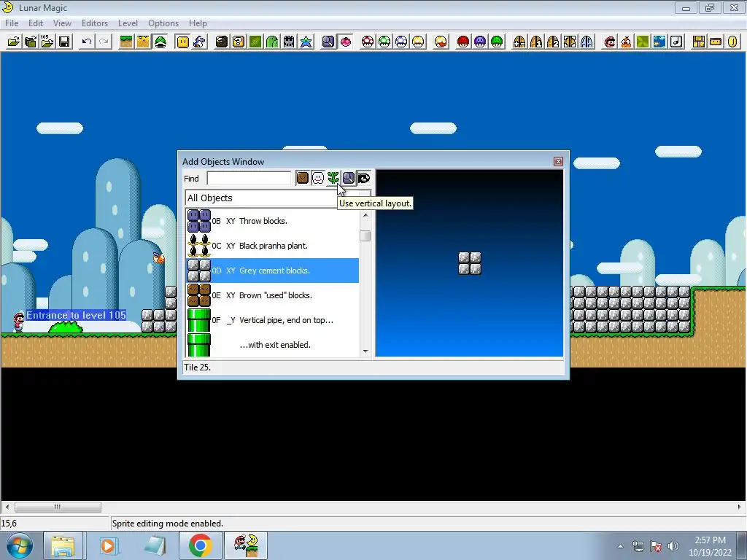Viewport: 747px width, 560px height.
Task: Save level with the floppy disk icon
Action: 64,42
